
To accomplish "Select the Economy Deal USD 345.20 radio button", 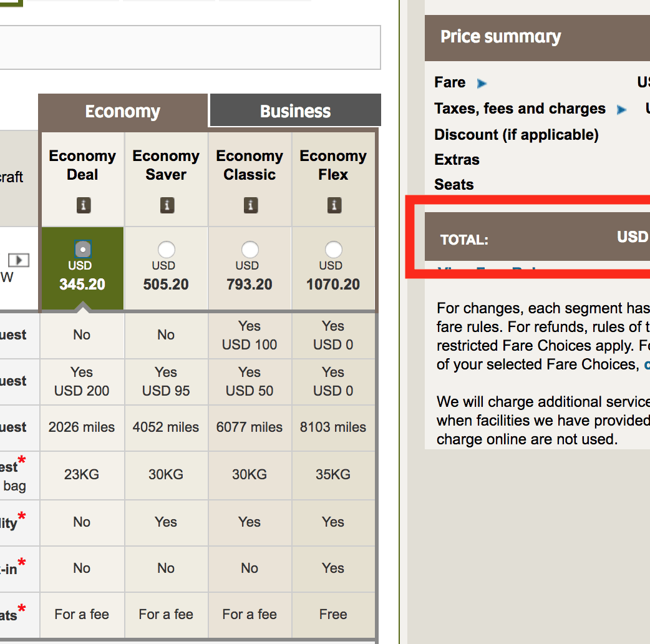I will tap(82, 250).
